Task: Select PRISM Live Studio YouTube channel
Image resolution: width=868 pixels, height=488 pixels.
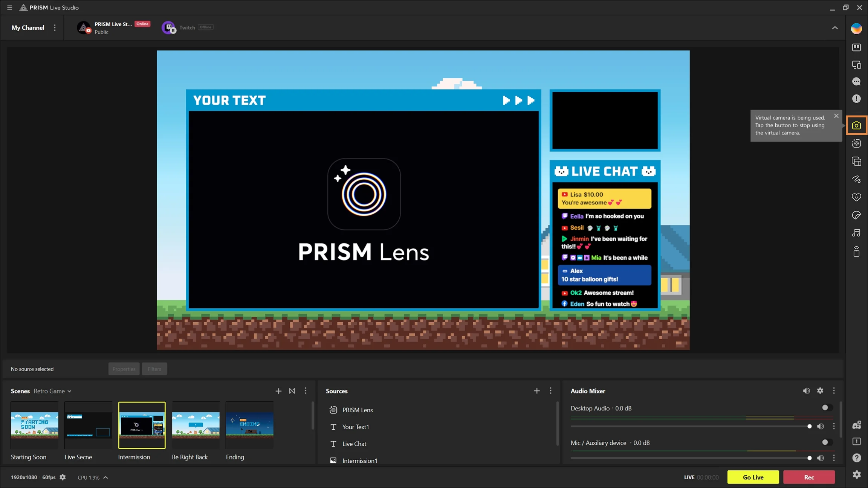Action: tap(114, 28)
